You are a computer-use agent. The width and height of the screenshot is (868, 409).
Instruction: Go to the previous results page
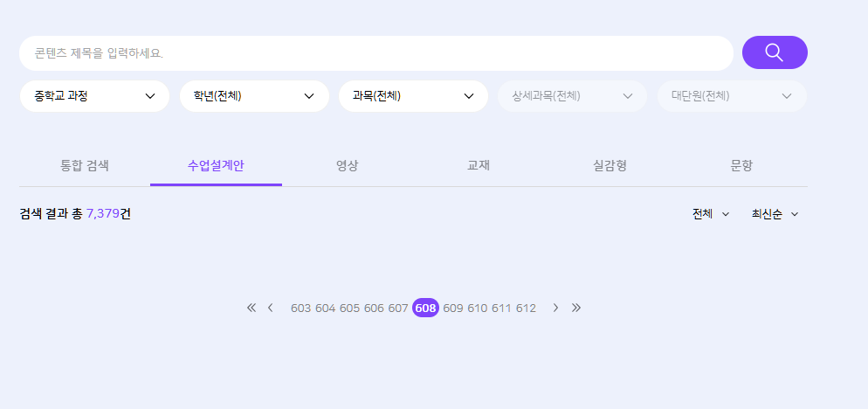point(271,308)
